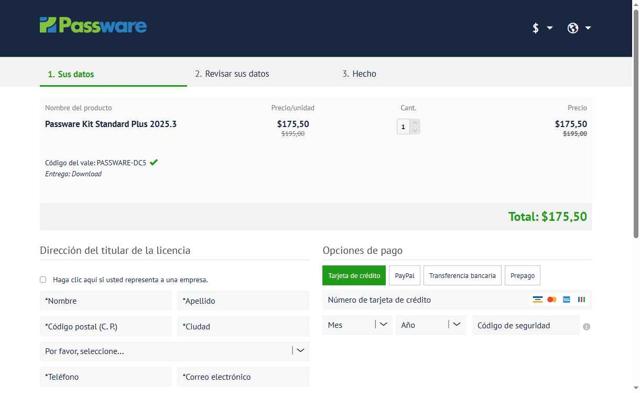Image resolution: width=640 pixels, height=393 pixels.
Task: Increase quantity with stepper up arrow
Action: click(415, 123)
